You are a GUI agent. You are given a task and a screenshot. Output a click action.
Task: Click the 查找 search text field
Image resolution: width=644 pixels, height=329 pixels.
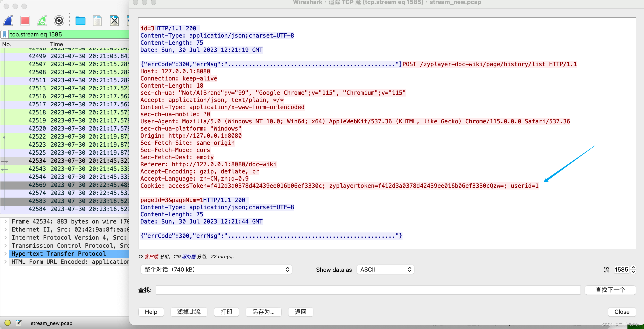point(368,290)
